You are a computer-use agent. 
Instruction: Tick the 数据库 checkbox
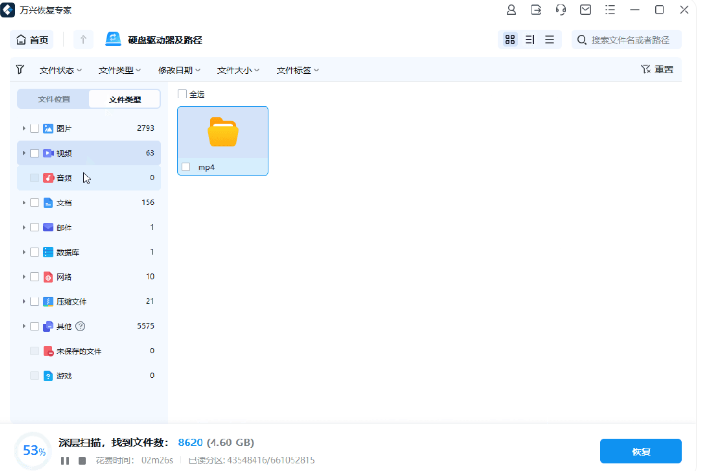point(34,252)
